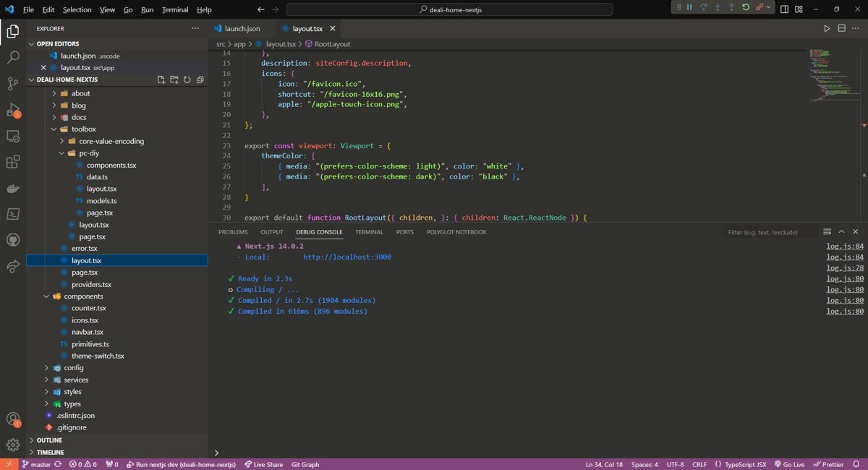Screen dimensions: 868x470
Task: Open theme-switch.tsx in the explorer
Action: coord(98,356)
